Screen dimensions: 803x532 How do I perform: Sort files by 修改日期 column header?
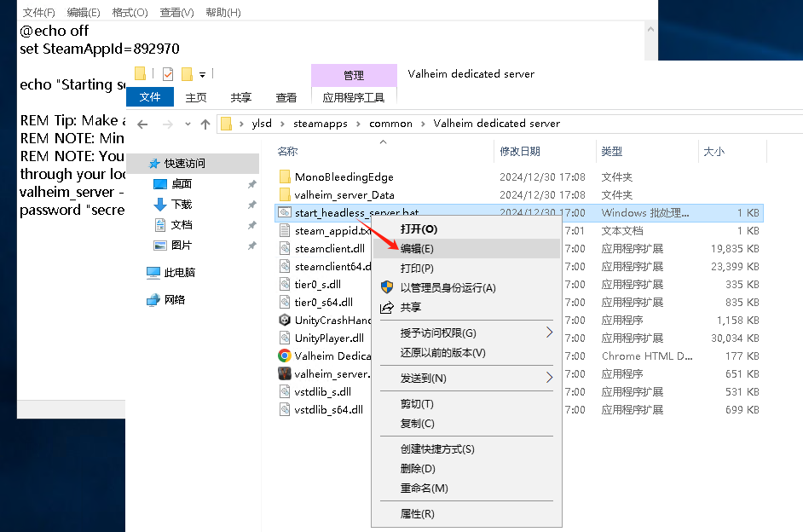546,151
